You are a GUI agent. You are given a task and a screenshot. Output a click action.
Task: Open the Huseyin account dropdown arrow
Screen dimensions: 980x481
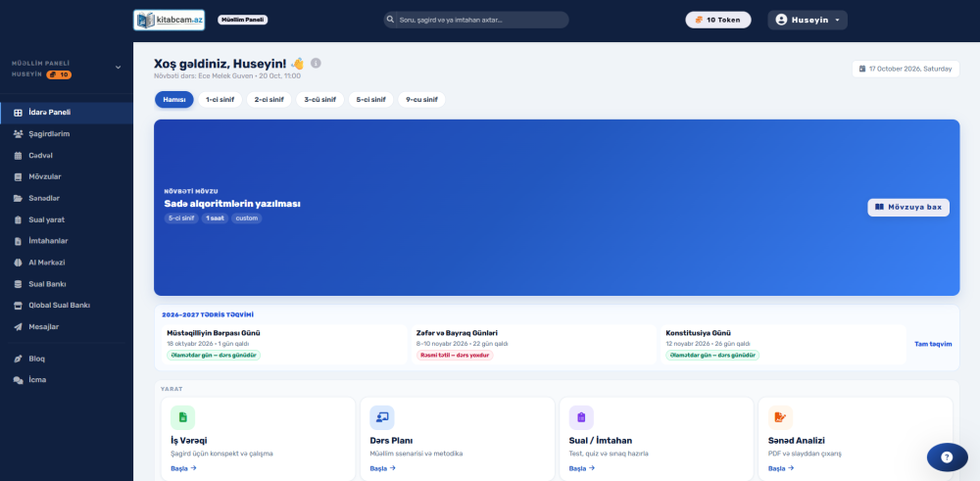(x=837, y=20)
